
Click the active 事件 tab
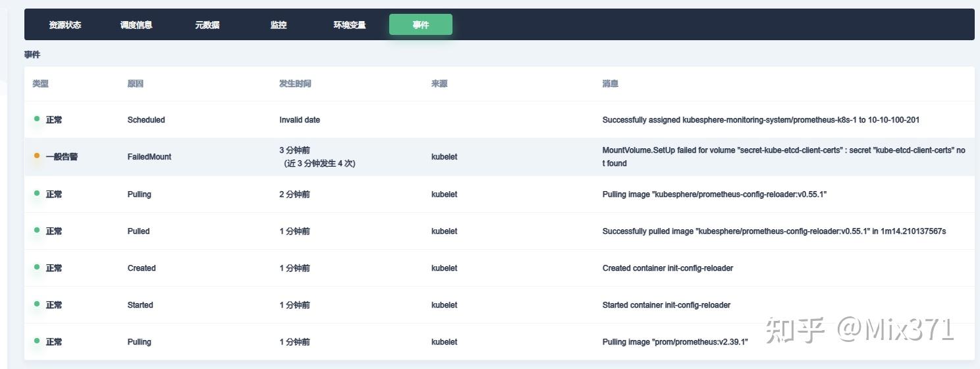click(x=421, y=25)
